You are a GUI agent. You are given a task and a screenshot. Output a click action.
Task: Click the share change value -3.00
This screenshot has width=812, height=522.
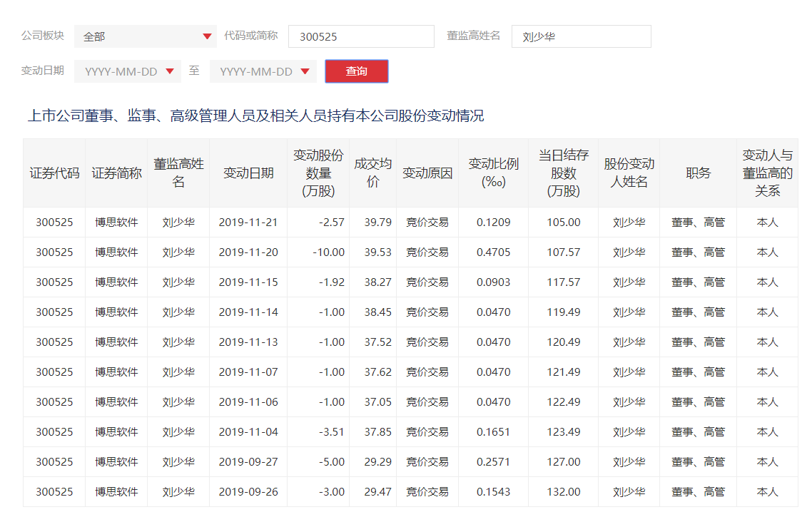(331, 492)
